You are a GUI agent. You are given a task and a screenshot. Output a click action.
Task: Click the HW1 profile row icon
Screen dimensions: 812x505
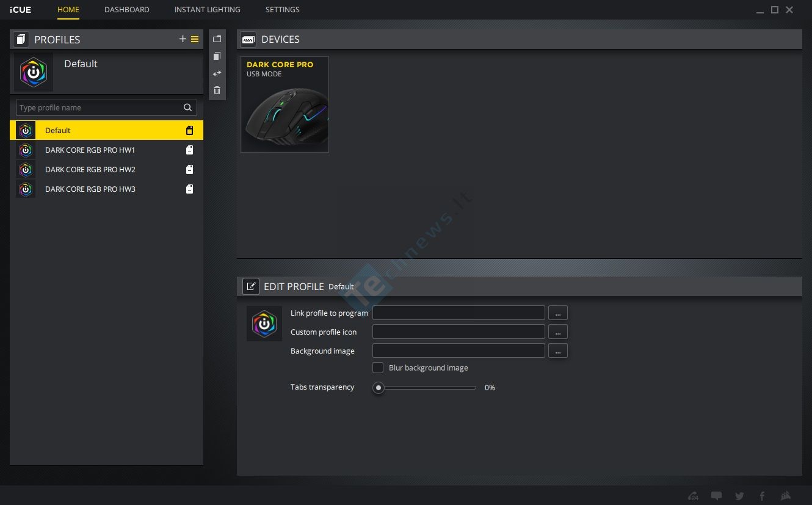point(26,150)
